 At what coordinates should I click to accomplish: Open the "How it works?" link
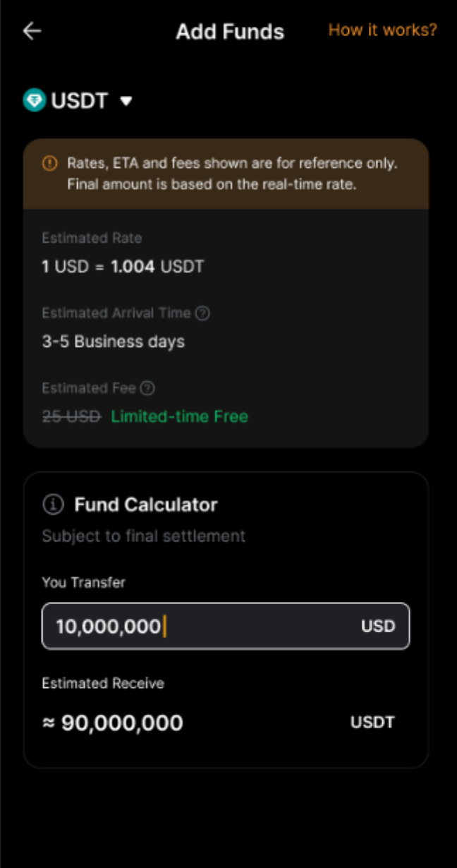pos(382,30)
